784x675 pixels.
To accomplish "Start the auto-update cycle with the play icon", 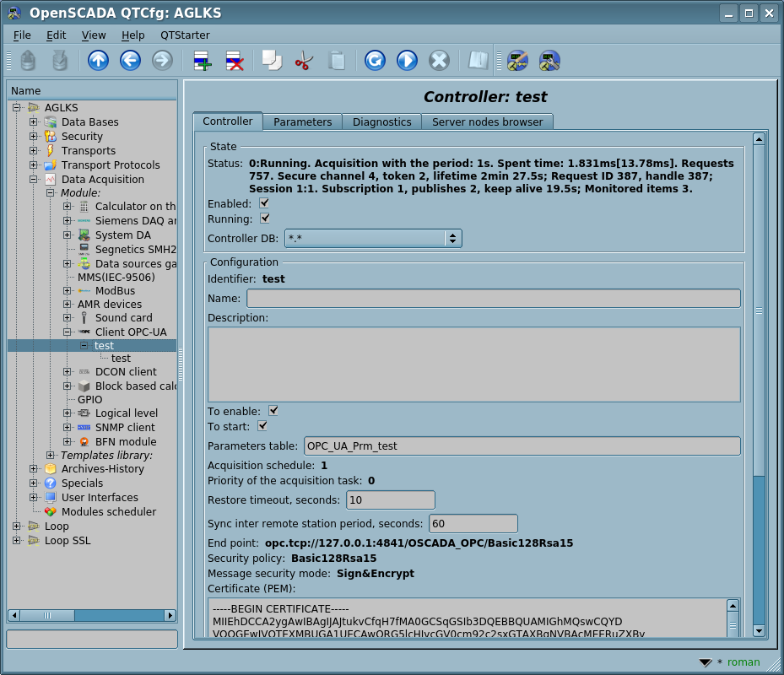I will [x=407, y=61].
